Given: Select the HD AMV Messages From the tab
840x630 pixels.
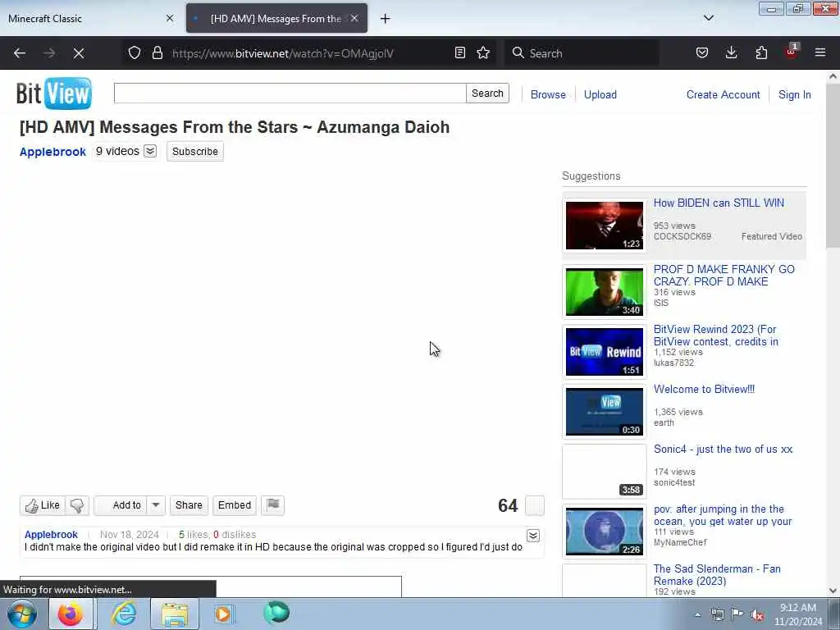Looking at the screenshot, I should pos(276,19).
